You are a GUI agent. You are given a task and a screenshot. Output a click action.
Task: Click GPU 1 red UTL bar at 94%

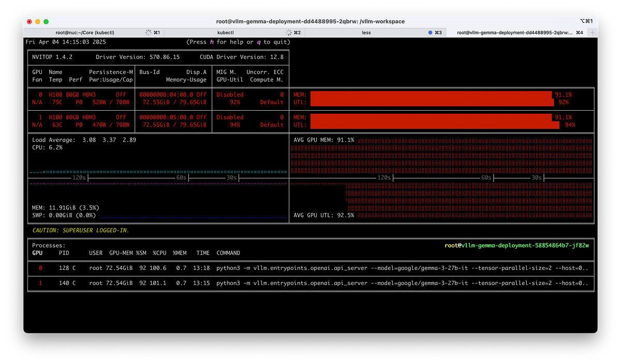pyautogui.click(x=434, y=125)
